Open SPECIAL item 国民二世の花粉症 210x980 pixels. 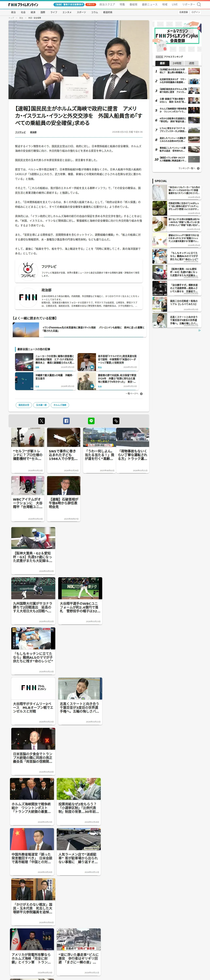point(177,304)
